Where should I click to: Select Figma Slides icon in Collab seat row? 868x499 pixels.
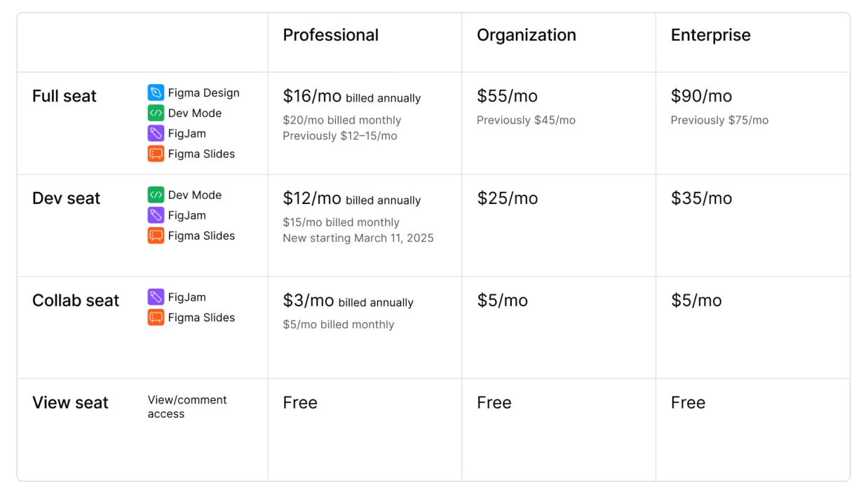coord(156,317)
